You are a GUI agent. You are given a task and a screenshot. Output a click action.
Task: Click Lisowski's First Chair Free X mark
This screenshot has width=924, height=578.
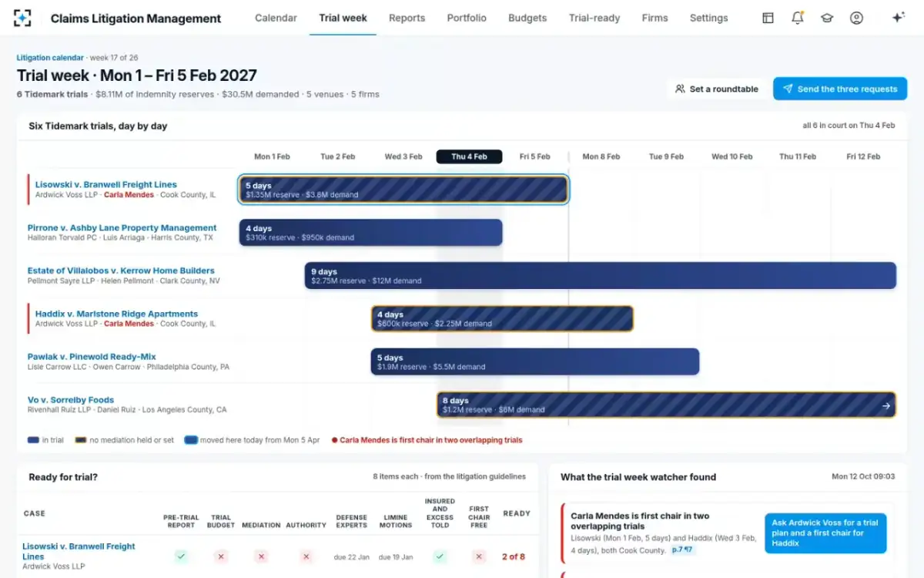click(479, 556)
